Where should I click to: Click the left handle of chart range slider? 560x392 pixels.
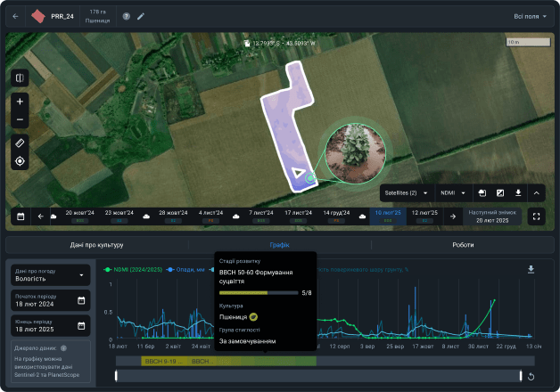point(116,376)
